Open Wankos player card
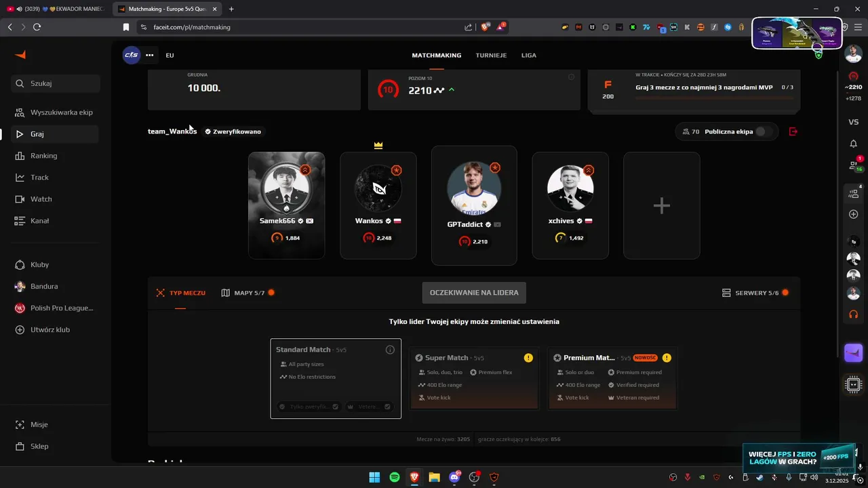The width and height of the screenshot is (868, 488). (x=378, y=205)
